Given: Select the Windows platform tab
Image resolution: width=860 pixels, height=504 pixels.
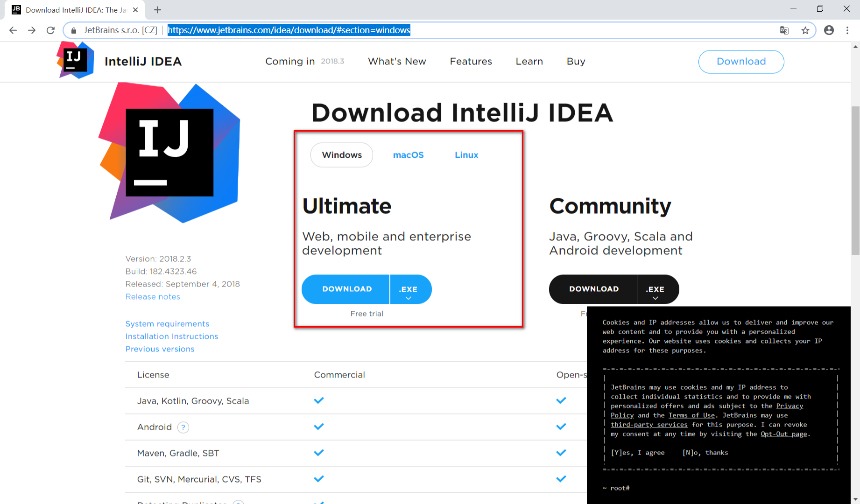Looking at the screenshot, I should (342, 155).
